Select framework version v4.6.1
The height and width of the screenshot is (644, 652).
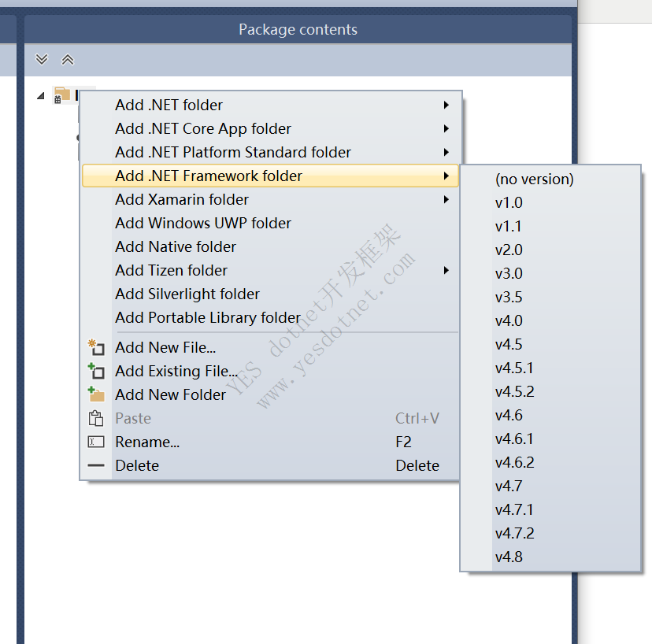(550, 439)
